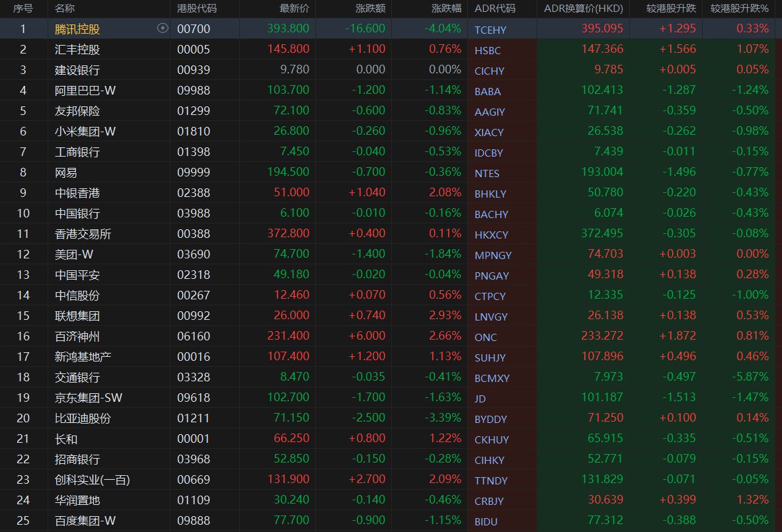Image resolution: width=782 pixels, height=532 pixels.
Task: Open the 建设银行 row
Action: click(x=391, y=70)
